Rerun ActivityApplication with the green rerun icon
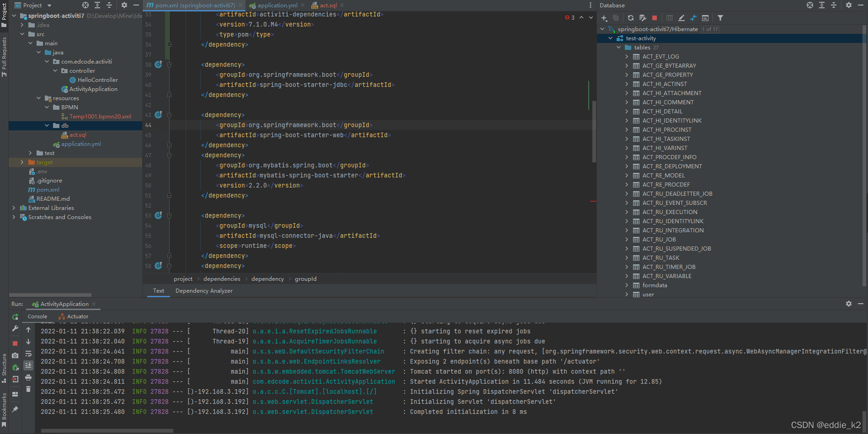 click(15, 317)
